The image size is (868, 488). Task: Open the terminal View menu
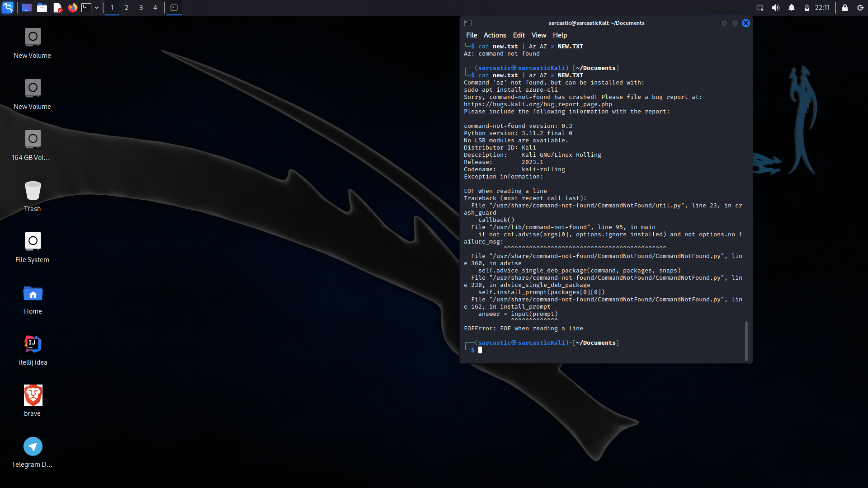[538, 35]
